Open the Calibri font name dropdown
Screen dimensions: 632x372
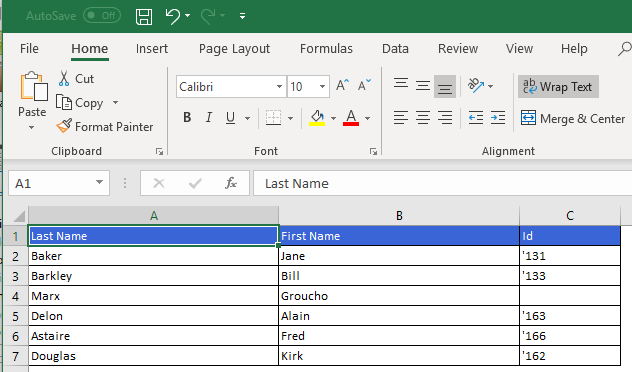279,87
